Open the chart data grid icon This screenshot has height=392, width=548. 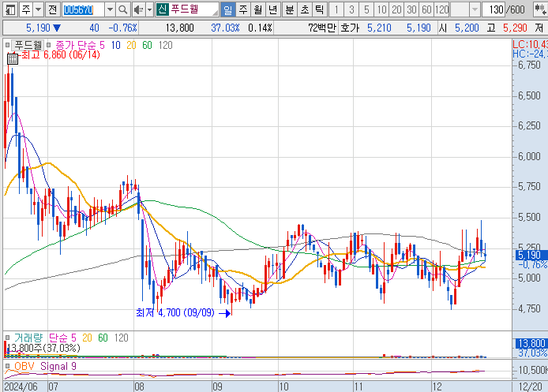click(12, 59)
